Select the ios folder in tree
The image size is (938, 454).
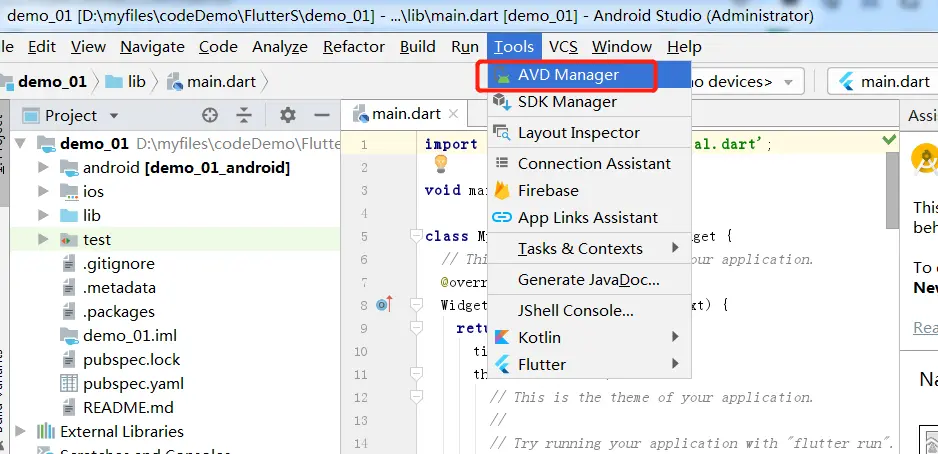82,191
